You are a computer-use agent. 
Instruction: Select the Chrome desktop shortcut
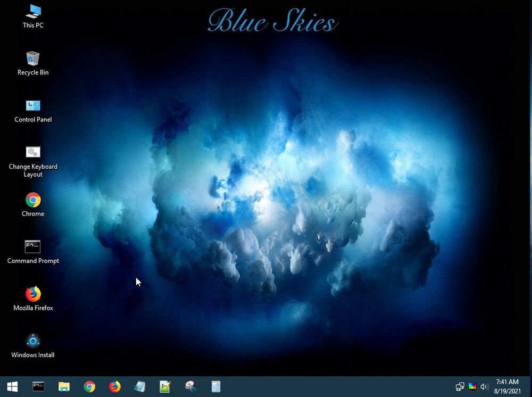tap(33, 205)
